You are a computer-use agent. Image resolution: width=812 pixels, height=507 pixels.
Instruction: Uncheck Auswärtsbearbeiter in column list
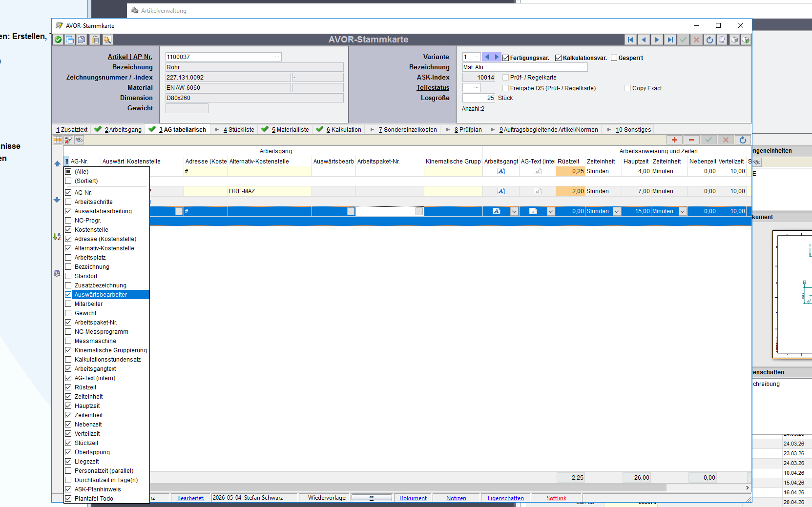pos(68,295)
